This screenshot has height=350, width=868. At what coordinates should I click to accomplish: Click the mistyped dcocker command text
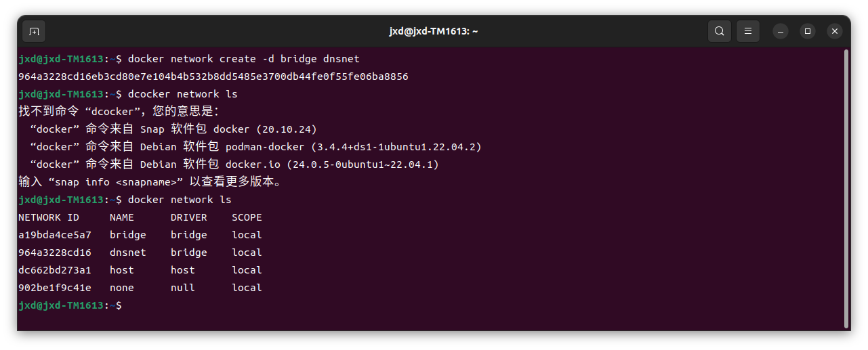coord(183,94)
